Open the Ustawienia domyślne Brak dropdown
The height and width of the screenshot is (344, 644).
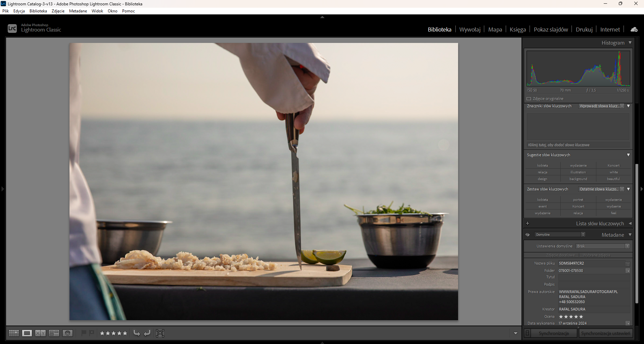[x=602, y=246]
